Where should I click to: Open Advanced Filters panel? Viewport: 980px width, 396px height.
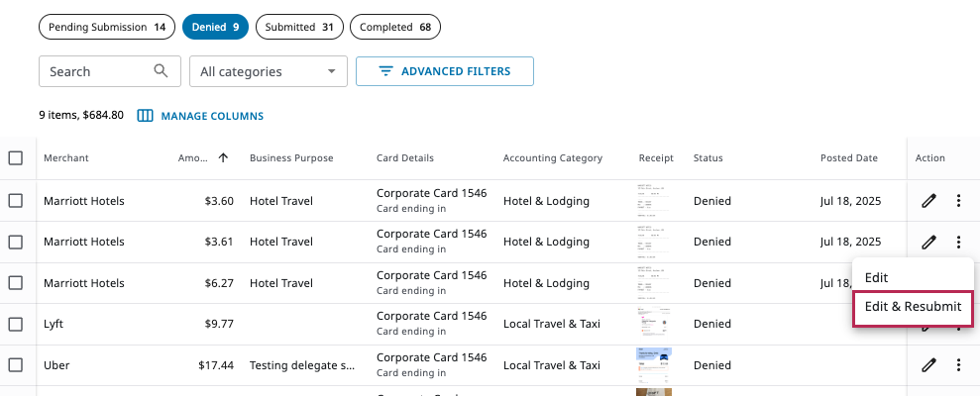click(x=445, y=71)
